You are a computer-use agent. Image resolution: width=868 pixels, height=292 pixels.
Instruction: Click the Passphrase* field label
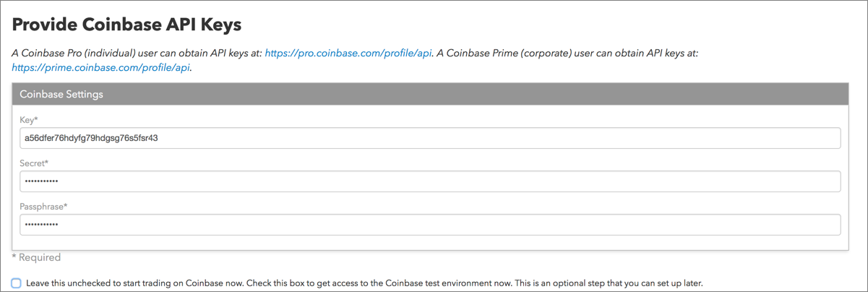(x=43, y=207)
